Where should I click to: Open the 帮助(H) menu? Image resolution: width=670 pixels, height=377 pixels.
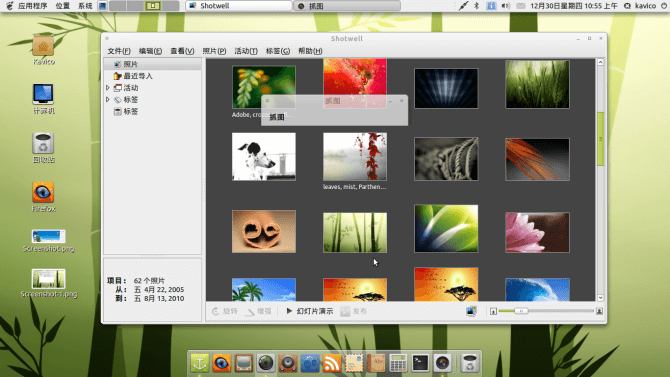click(x=310, y=51)
